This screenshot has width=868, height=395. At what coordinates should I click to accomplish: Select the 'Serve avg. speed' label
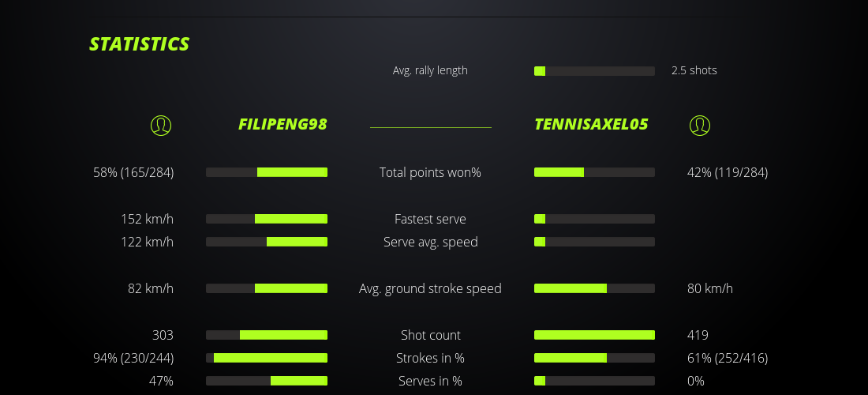point(430,242)
